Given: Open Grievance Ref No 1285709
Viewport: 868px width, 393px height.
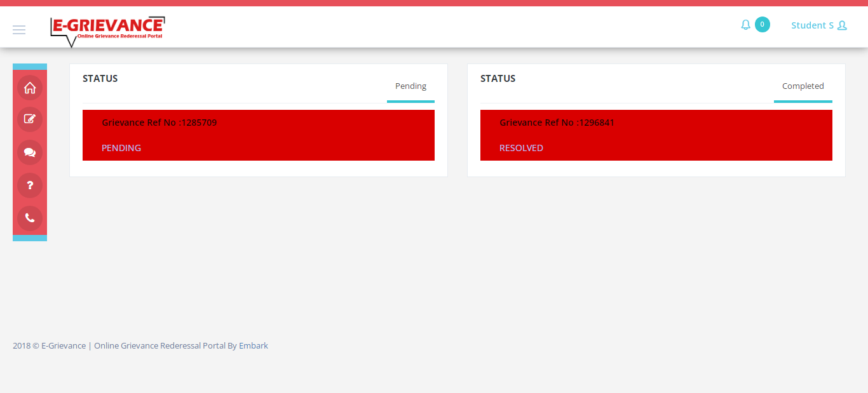Looking at the screenshot, I should point(159,123).
